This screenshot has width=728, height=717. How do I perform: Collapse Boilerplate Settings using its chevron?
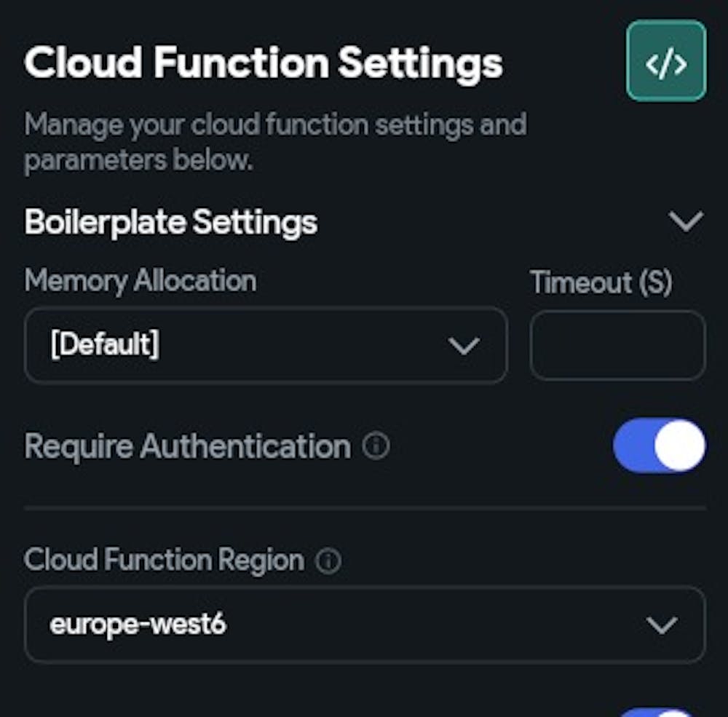click(x=686, y=221)
